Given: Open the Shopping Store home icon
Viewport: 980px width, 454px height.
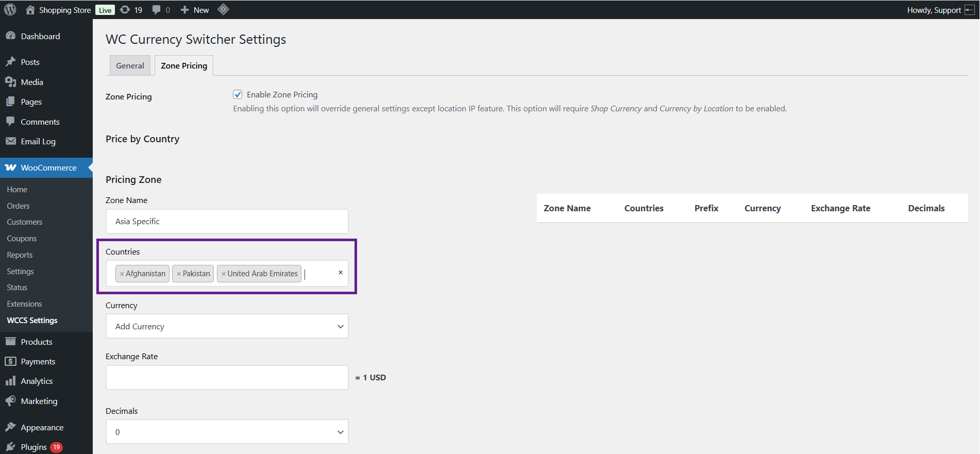Looking at the screenshot, I should coord(30,10).
